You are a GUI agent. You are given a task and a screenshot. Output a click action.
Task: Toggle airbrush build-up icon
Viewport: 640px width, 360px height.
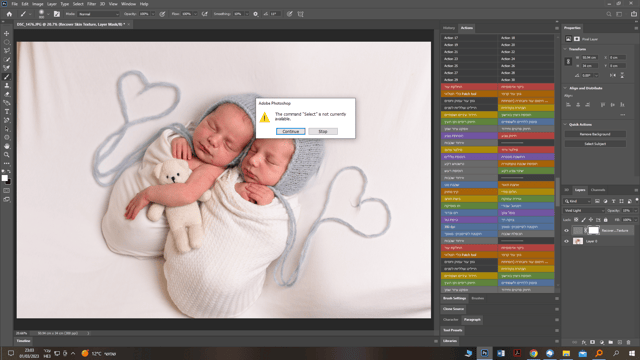pos(205,14)
